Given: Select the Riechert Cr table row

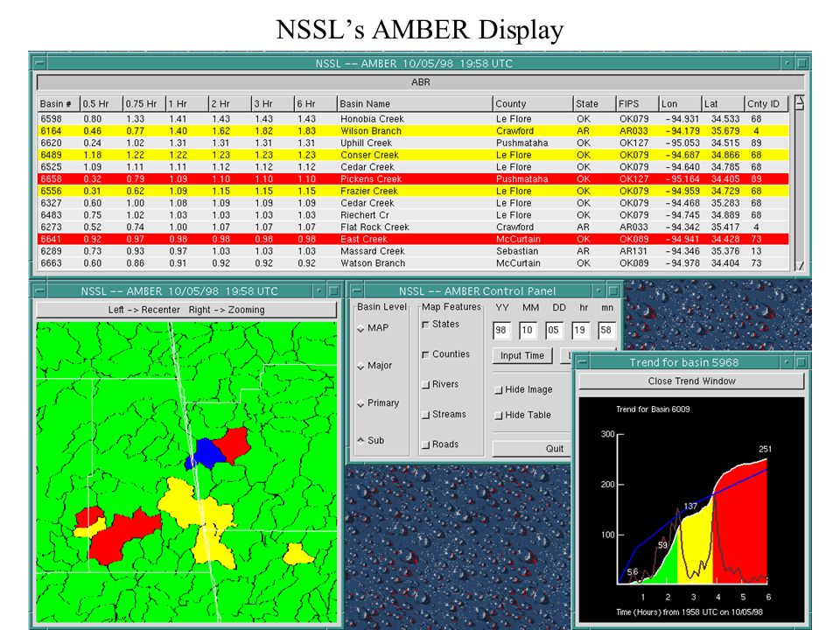Looking at the screenshot, I should click(x=413, y=215).
